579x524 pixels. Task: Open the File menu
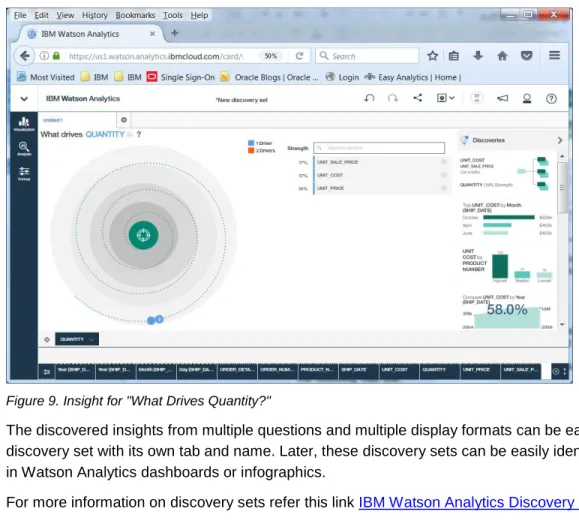point(20,15)
